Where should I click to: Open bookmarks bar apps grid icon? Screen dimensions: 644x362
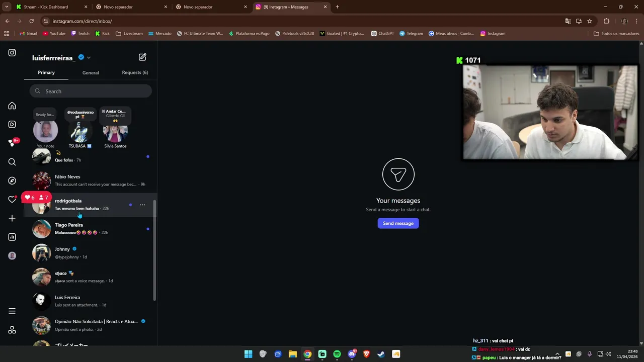click(7, 34)
